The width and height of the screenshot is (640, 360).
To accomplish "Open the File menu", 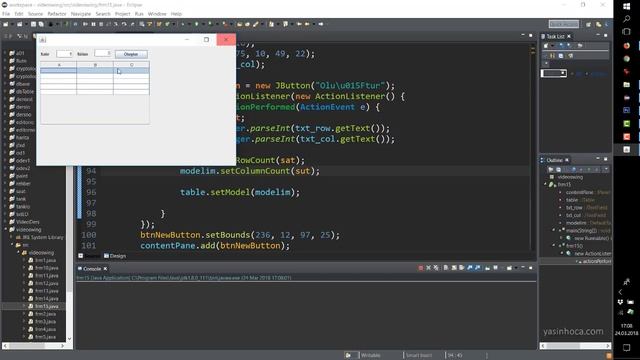I will (6, 14).
